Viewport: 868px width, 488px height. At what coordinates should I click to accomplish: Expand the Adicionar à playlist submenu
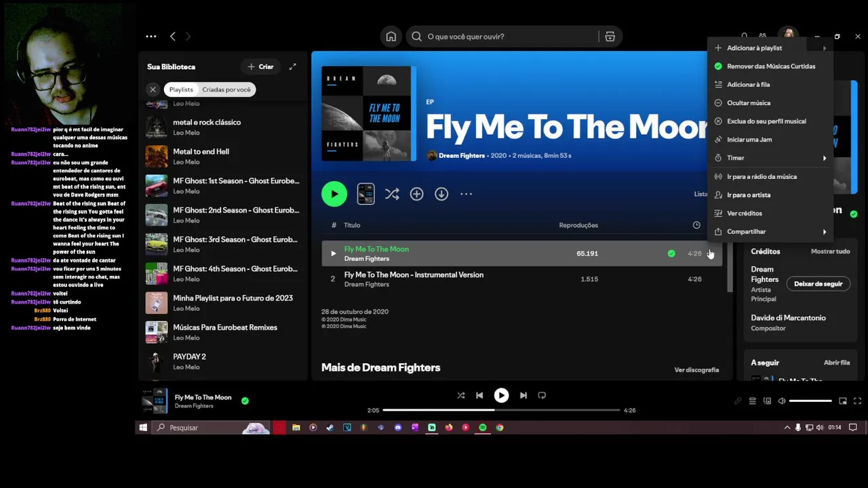coord(770,48)
